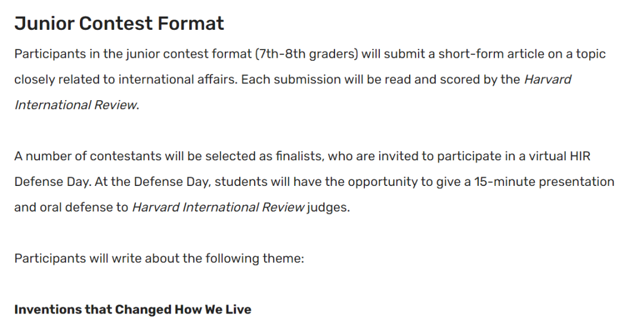Click the line "Participants will write about the following theme:"

(159, 259)
